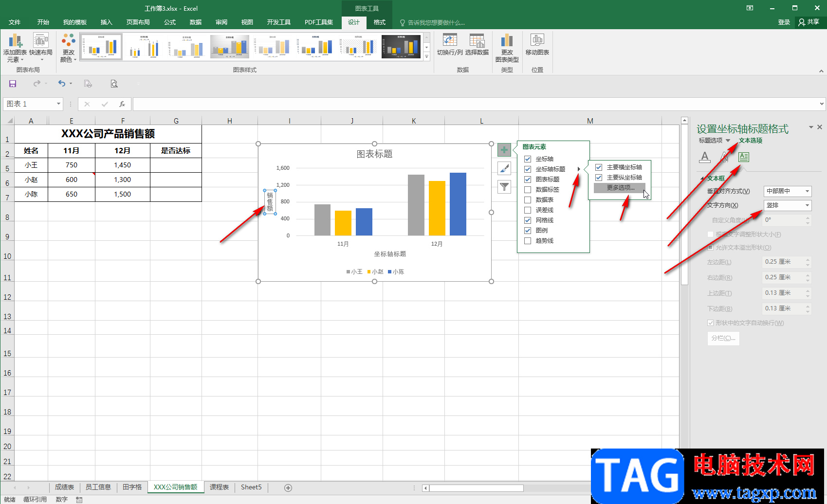
Task: Click the Redo arrow icon
Action: point(37,84)
